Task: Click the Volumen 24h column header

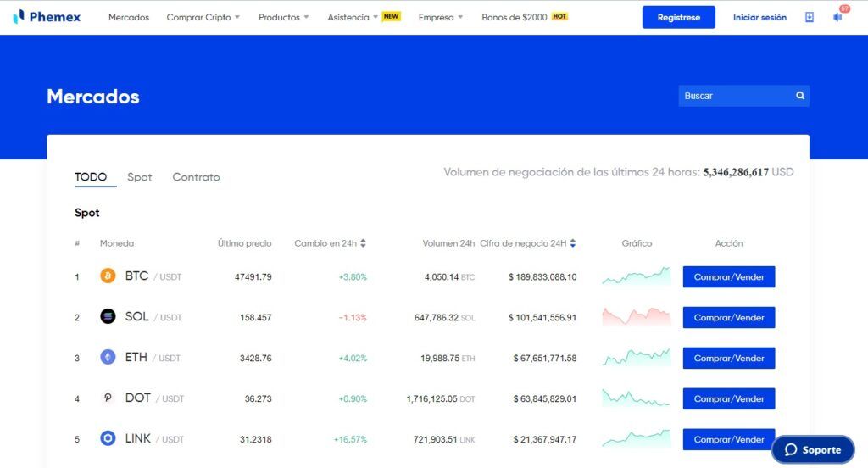Action: point(448,243)
